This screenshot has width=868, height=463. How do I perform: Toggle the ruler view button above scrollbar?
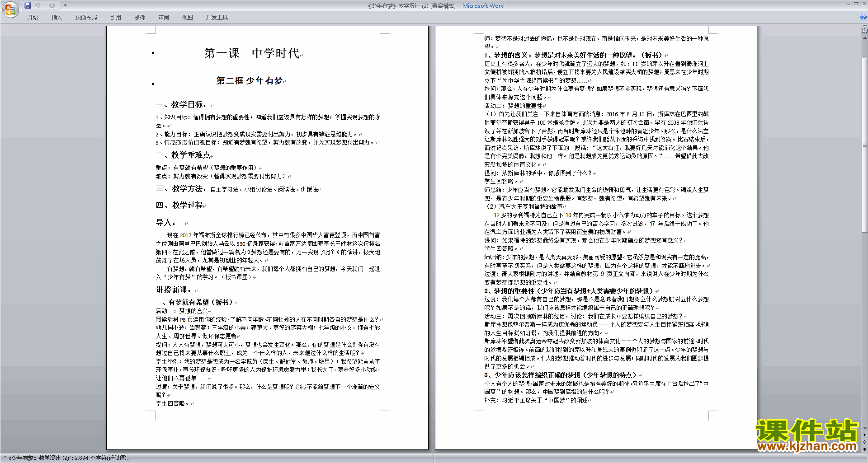(x=865, y=31)
